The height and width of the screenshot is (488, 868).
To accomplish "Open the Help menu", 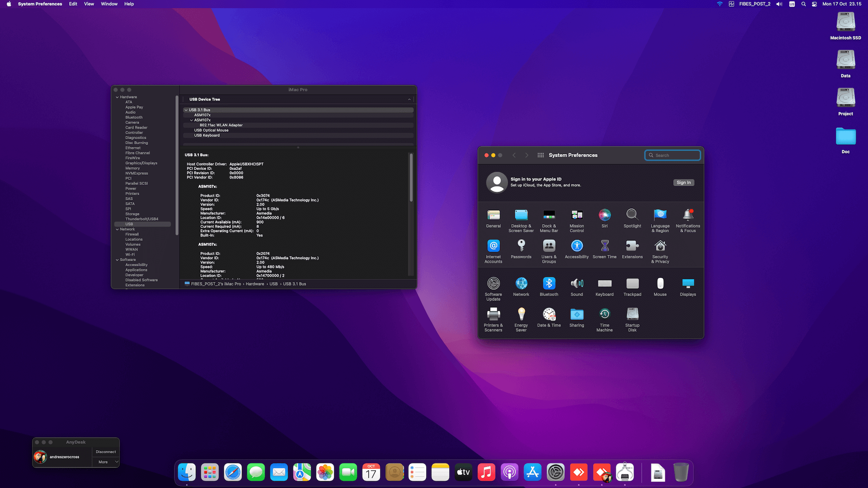I will pos(129,4).
